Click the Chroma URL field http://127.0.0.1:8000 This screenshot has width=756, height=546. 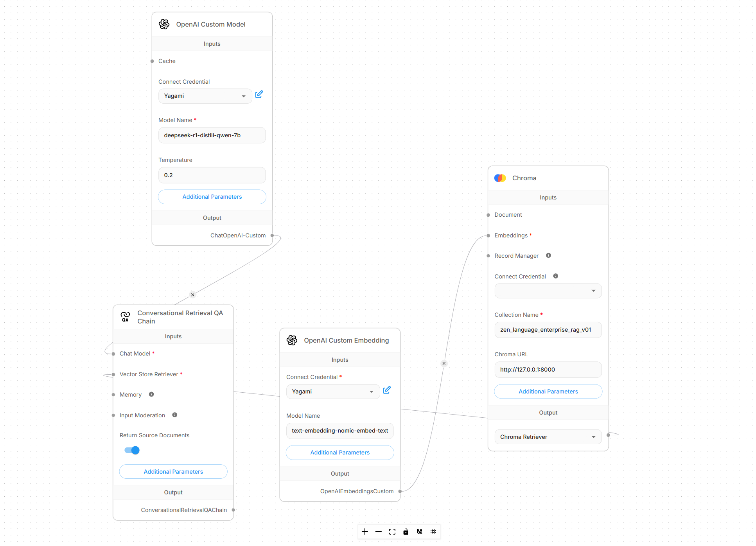click(548, 370)
